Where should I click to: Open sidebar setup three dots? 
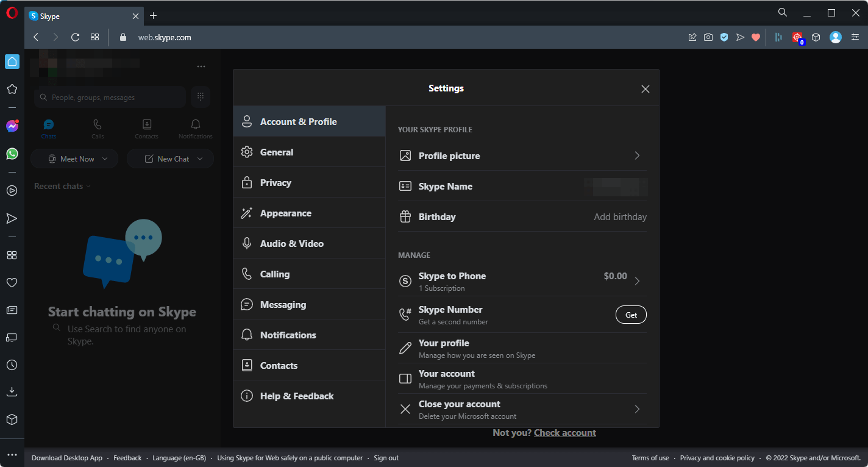pos(12,455)
